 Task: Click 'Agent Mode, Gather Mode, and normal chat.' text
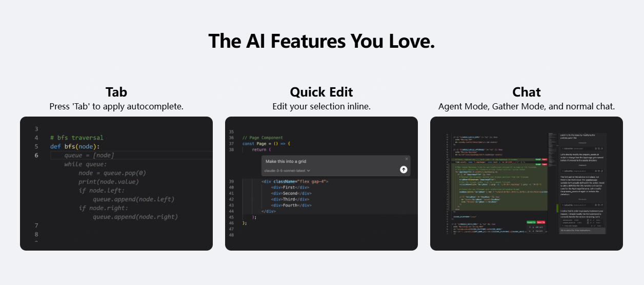pos(527,107)
